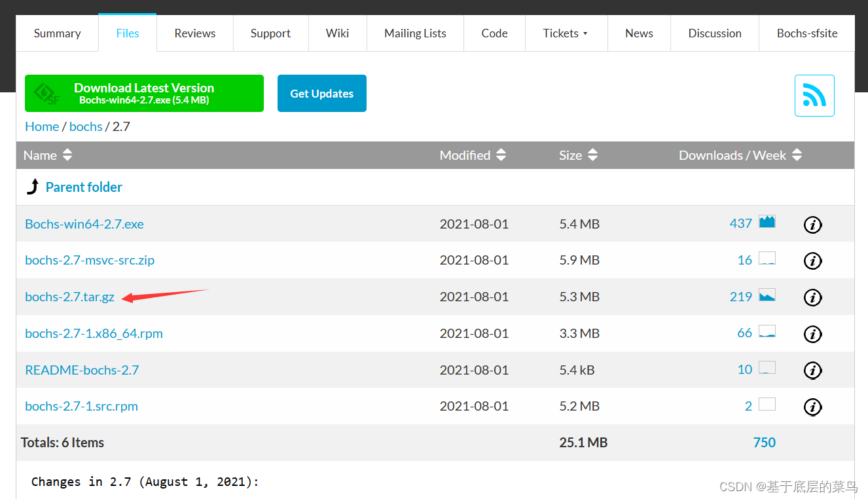Screen dimensions: 868x499
Task: Download bochs-2.7-msvc-src.zip file link
Action: click(x=90, y=260)
